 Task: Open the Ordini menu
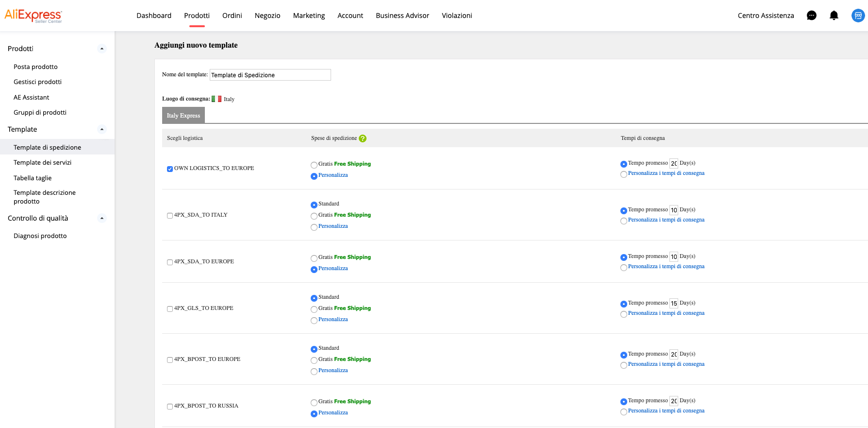click(x=232, y=16)
